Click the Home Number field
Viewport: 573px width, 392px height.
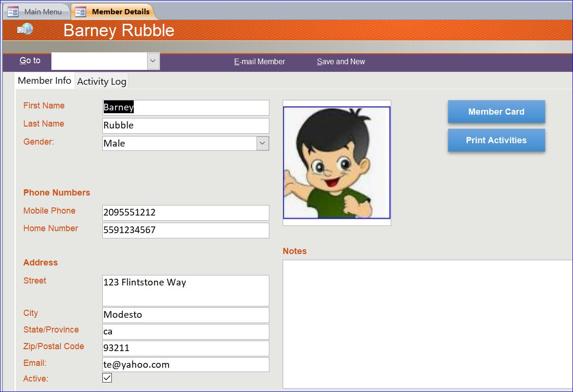tap(186, 230)
